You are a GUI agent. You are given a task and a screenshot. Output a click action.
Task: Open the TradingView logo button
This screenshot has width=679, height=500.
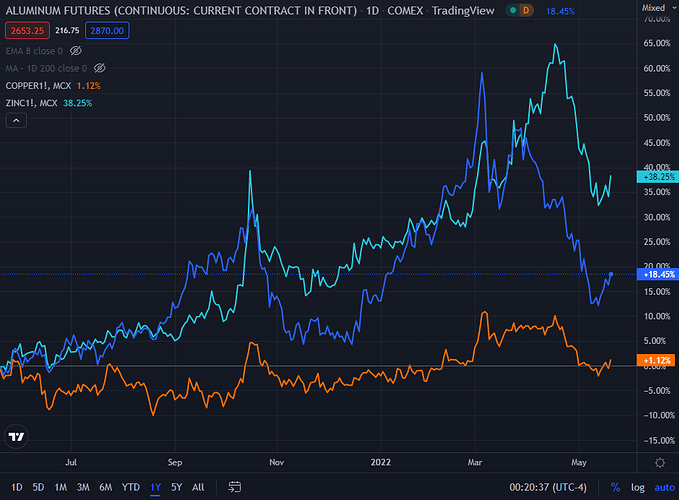[x=16, y=436]
